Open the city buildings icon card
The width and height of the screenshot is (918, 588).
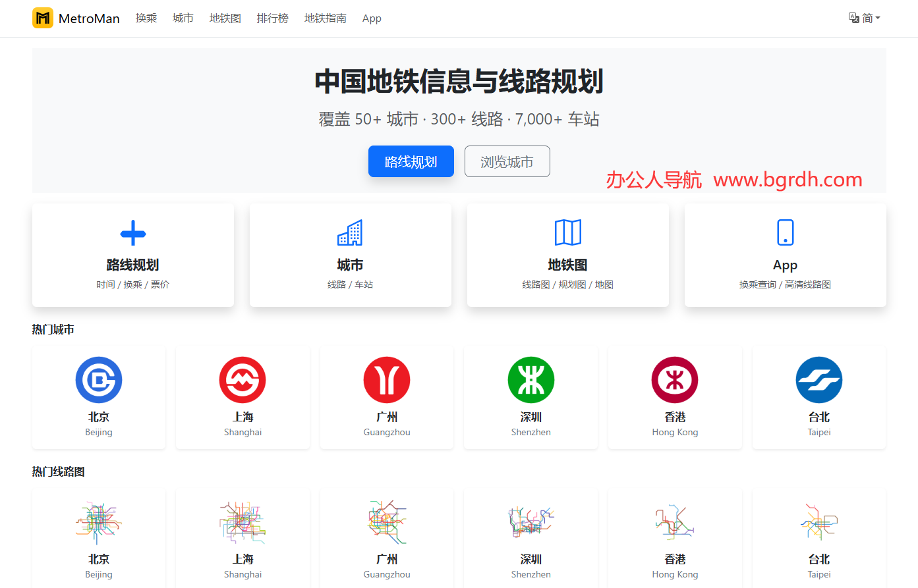(x=350, y=233)
